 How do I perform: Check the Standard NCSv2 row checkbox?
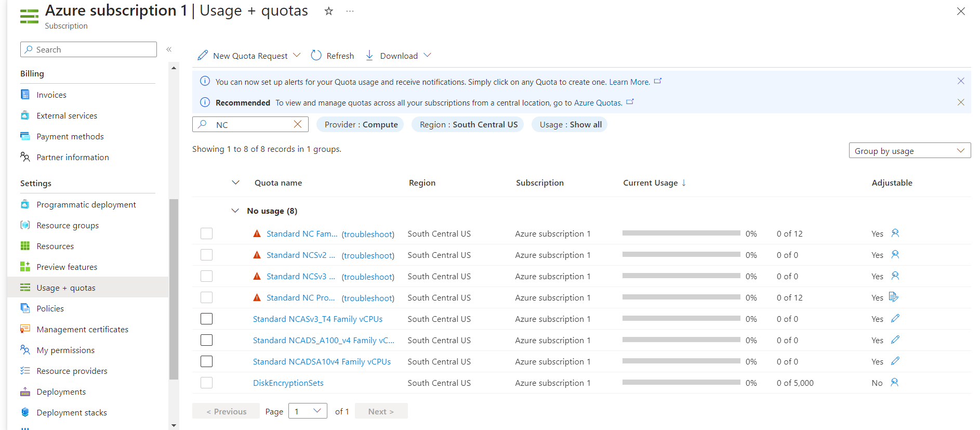pos(206,255)
